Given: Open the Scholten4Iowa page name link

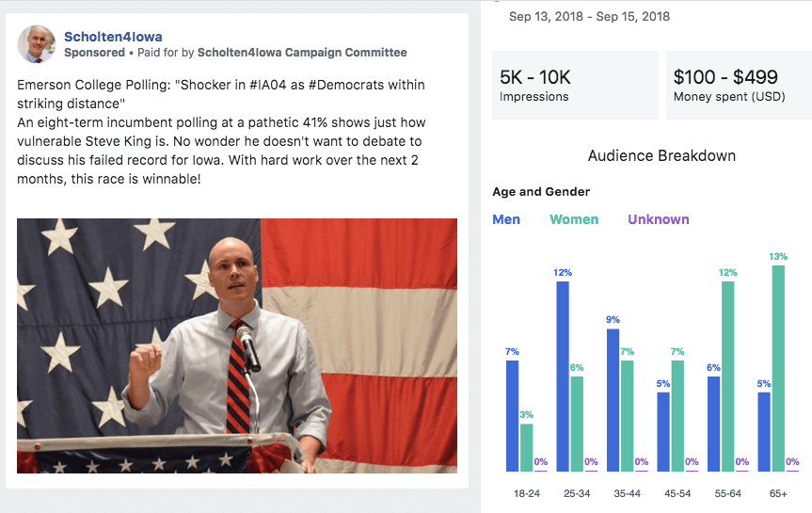Looking at the screenshot, I should 113,37.
